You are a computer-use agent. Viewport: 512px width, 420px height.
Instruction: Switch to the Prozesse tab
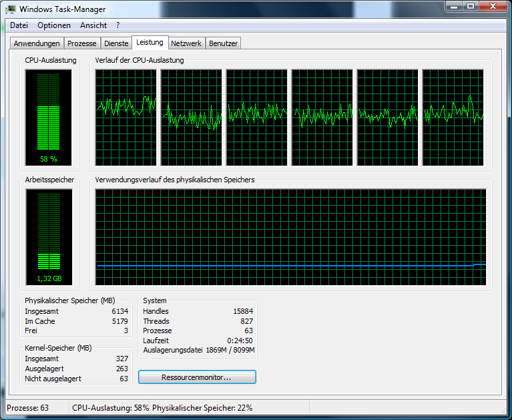coord(82,43)
